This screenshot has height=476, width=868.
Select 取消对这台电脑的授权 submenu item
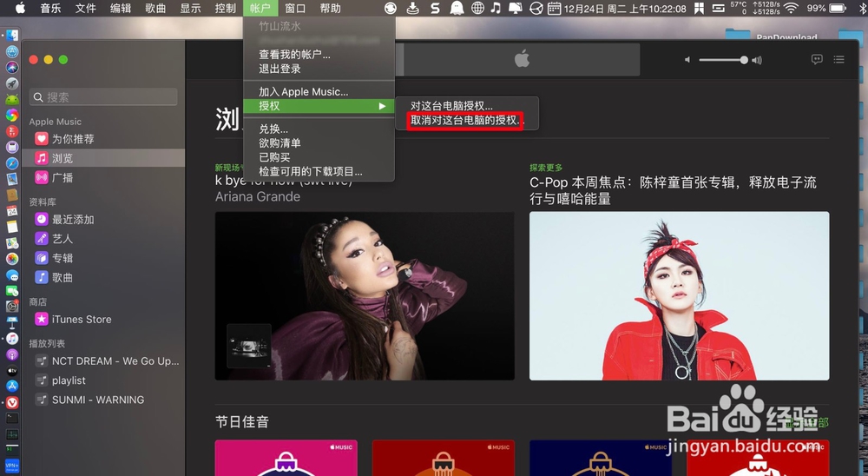click(467, 120)
